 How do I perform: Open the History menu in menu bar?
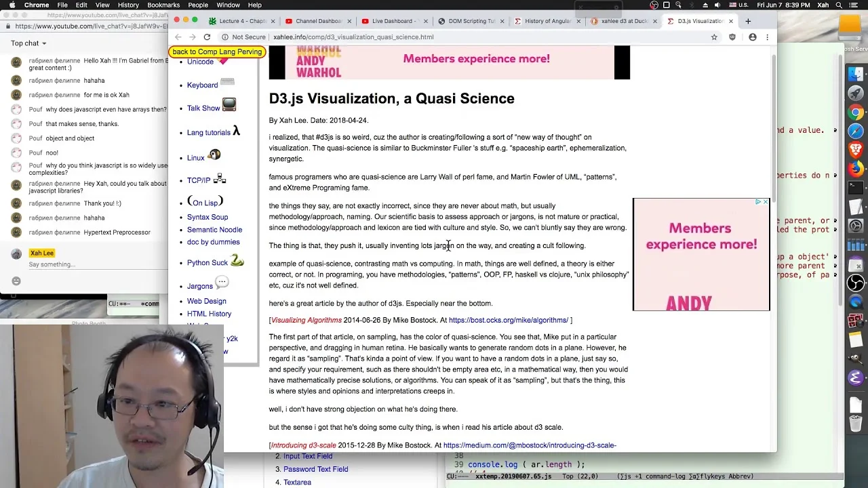pyautogui.click(x=128, y=5)
